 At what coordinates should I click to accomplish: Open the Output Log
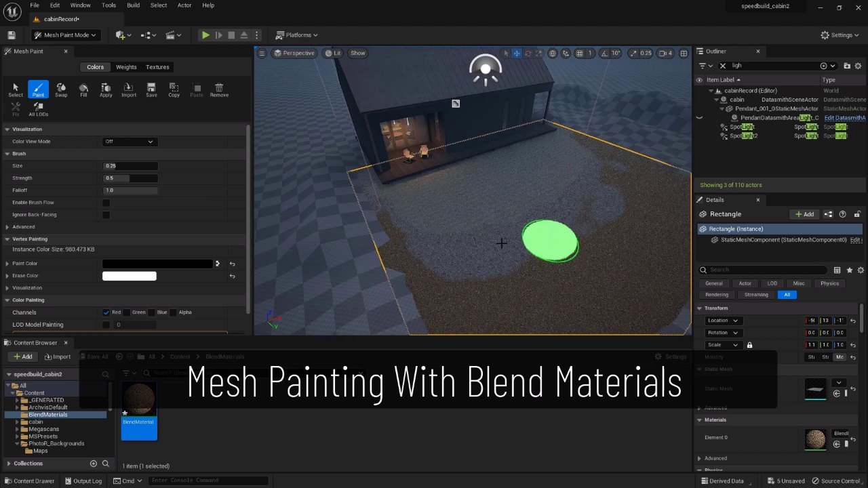click(83, 481)
